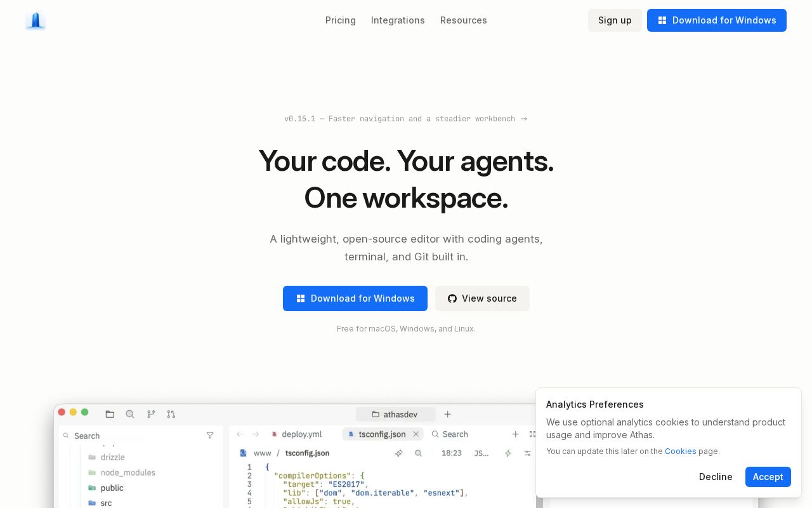This screenshot has width=812, height=508.
Task: Click the Sign up button
Action: click(x=615, y=20)
